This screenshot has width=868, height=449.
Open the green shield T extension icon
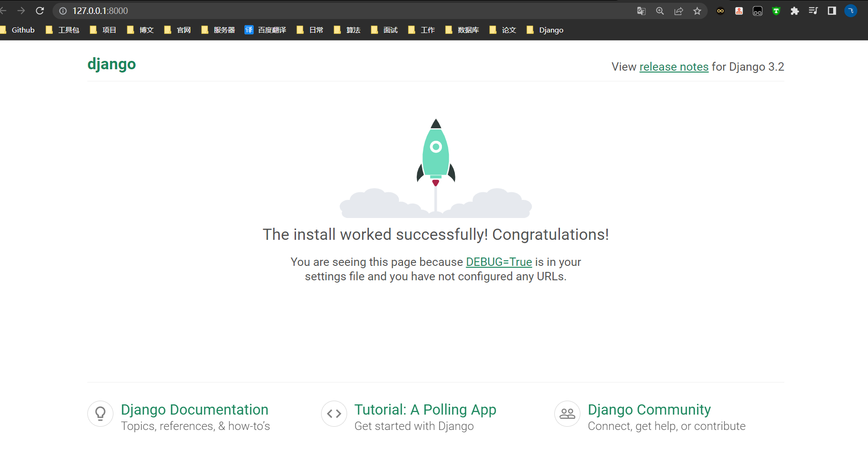[x=776, y=11]
